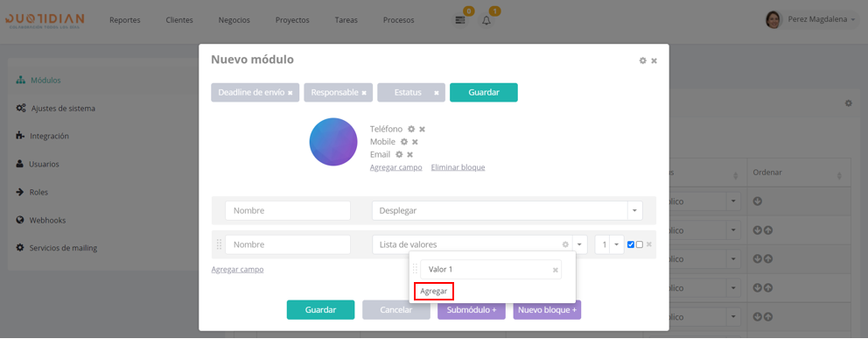Open the stacked list icon with zero badge

(x=460, y=20)
